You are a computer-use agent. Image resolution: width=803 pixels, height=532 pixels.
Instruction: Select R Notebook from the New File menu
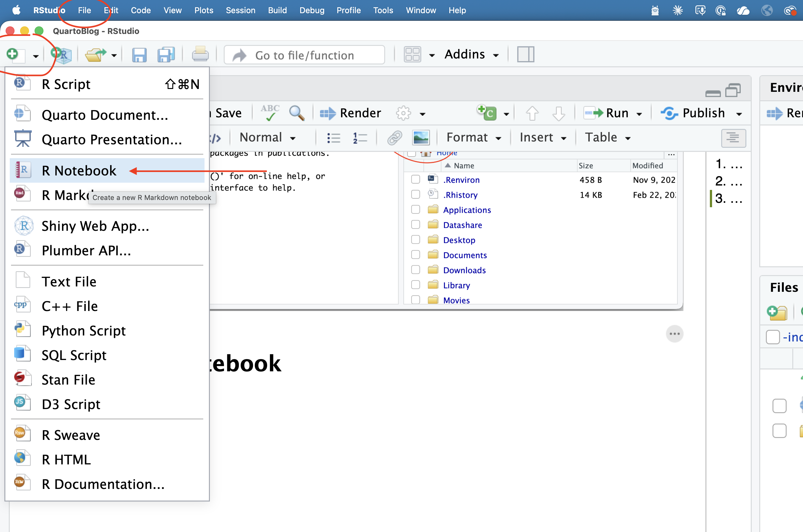pyautogui.click(x=79, y=171)
